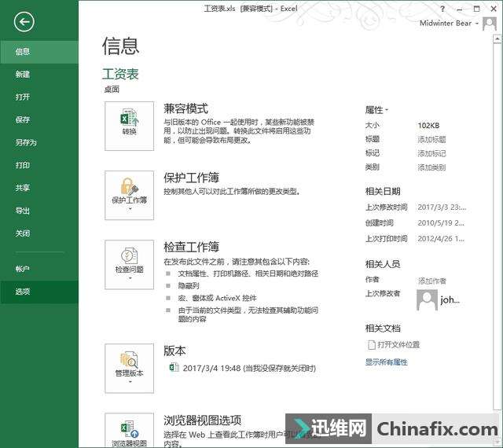This screenshot has width=503, height=448.
Task: Click the last-modifier avatar picture
Action: tap(427, 299)
